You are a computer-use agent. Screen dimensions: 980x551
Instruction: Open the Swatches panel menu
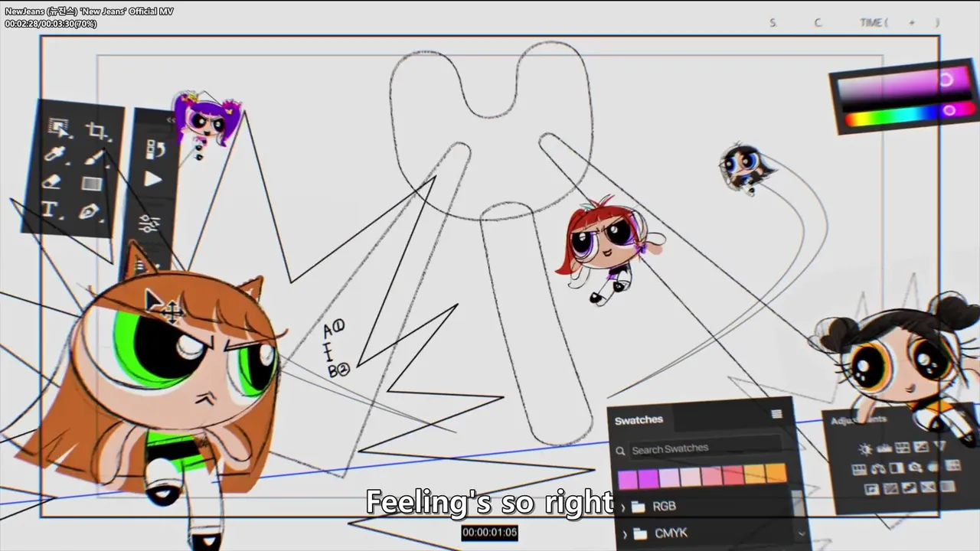coord(776,415)
